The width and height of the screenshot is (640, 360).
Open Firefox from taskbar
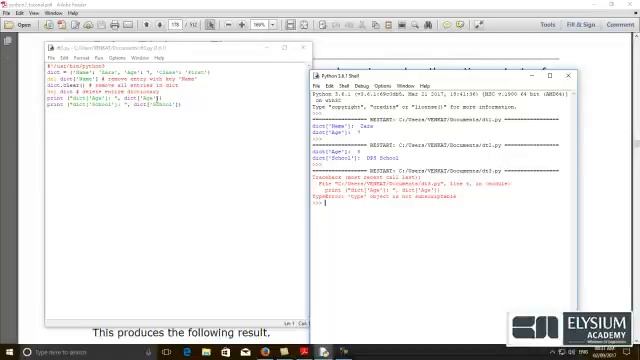[x=265, y=352]
